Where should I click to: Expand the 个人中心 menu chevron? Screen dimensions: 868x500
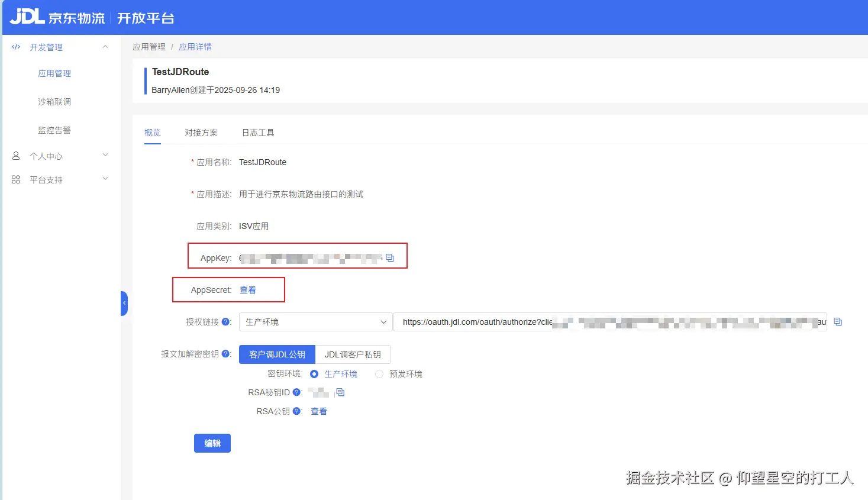click(105, 155)
